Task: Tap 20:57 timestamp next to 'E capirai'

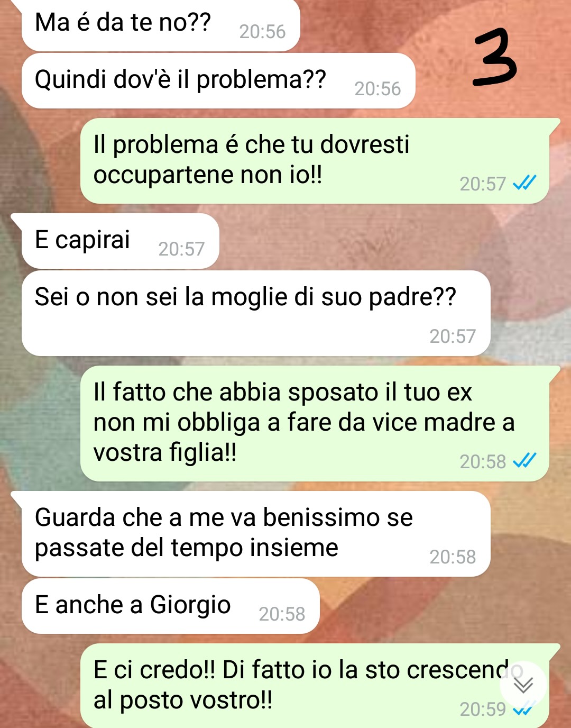Action: [x=181, y=249]
